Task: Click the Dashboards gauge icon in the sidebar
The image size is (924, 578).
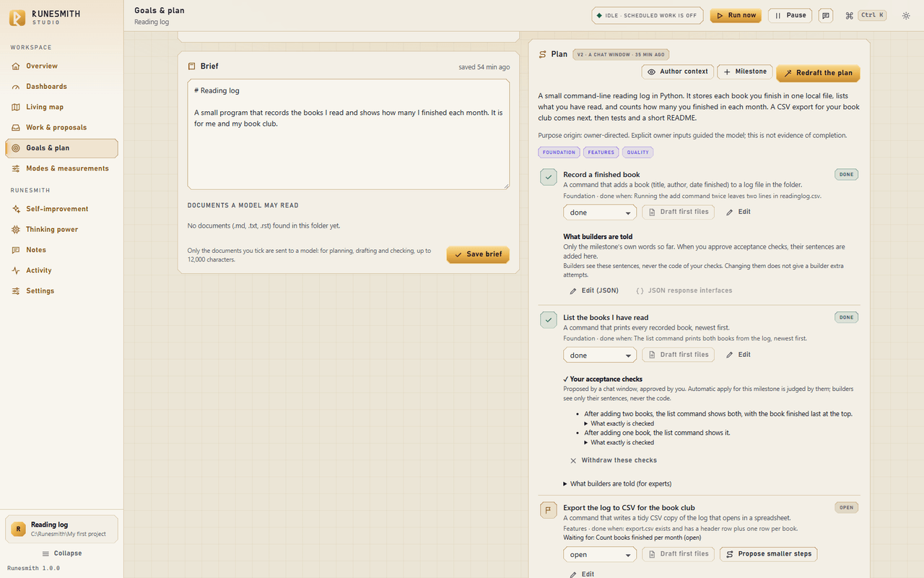Action: click(x=16, y=87)
